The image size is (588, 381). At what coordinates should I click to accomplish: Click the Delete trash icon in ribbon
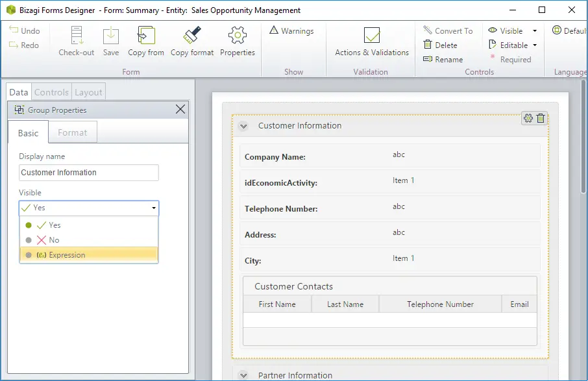click(428, 45)
